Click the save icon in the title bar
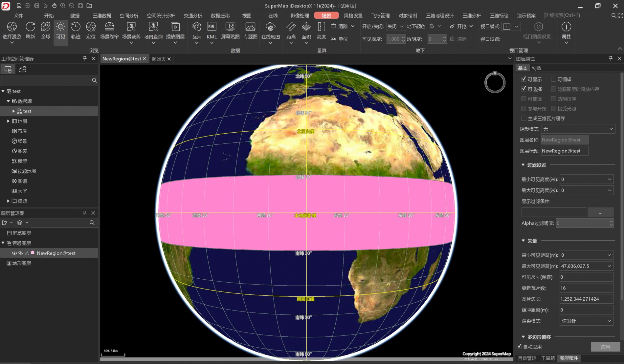This screenshot has width=624, height=364. pos(19,6)
